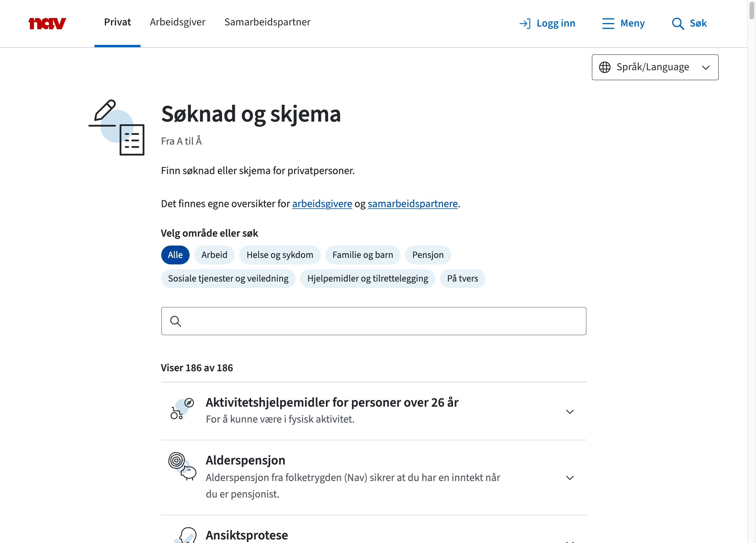The image size is (756, 543).
Task: Click the magnifier icon inside search field
Action: click(x=176, y=321)
